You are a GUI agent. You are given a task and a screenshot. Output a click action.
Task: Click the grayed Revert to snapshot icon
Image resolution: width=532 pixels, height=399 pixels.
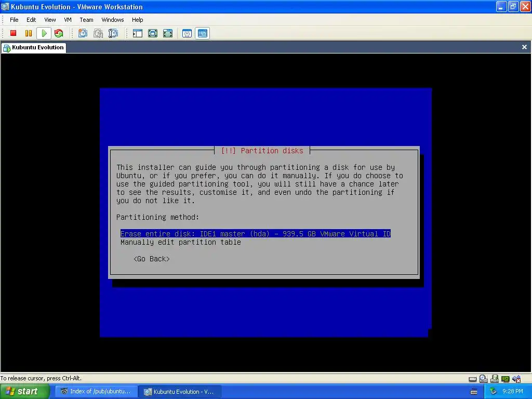click(x=98, y=33)
